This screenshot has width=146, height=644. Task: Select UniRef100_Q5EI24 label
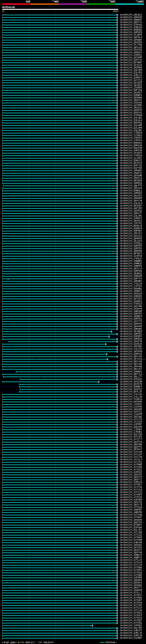pos(131,178)
